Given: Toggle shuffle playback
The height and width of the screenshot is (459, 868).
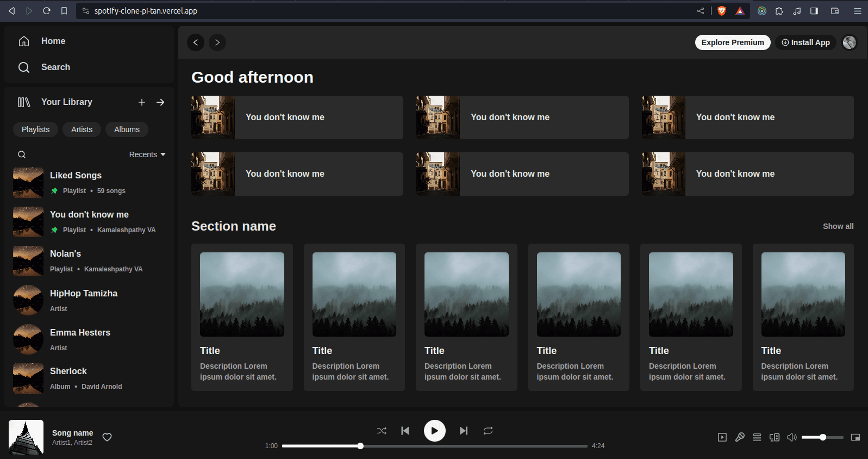Looking at the screenshot, I should pos(382,431).
